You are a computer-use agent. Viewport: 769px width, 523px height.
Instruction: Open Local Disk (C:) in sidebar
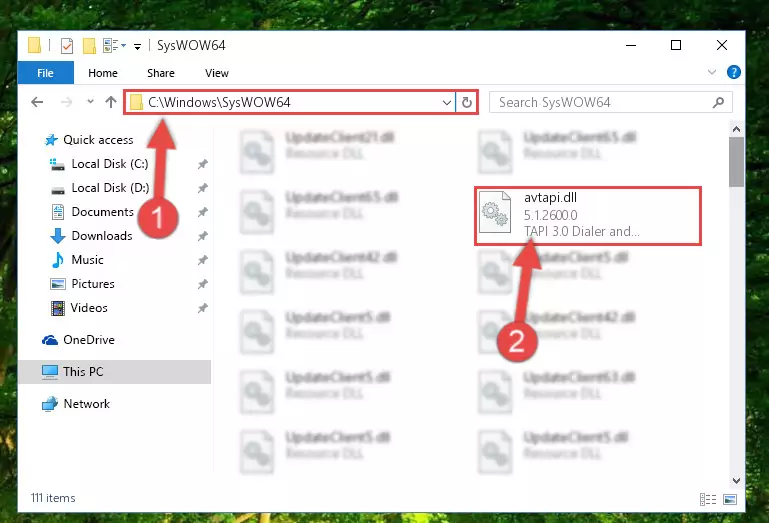[x=110, y=164]
